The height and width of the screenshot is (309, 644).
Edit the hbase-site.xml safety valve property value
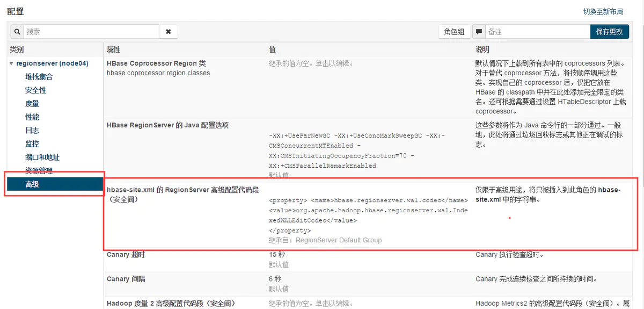pyautogui.click(x=368, y=215)
